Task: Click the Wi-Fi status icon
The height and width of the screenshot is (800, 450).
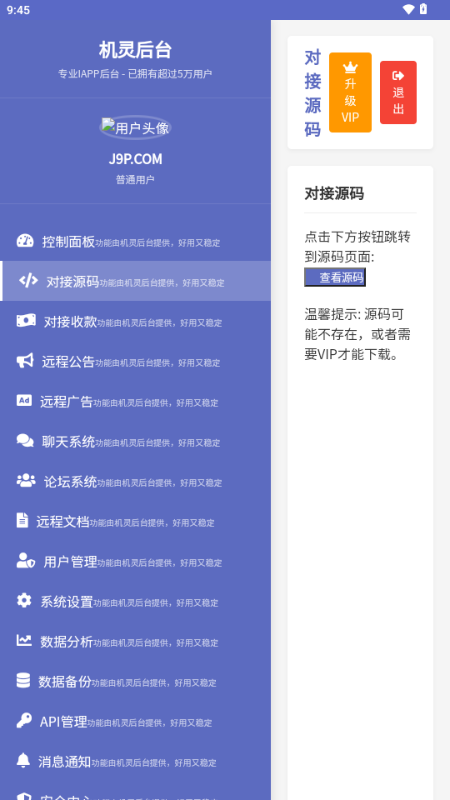Action: (408, 9)
